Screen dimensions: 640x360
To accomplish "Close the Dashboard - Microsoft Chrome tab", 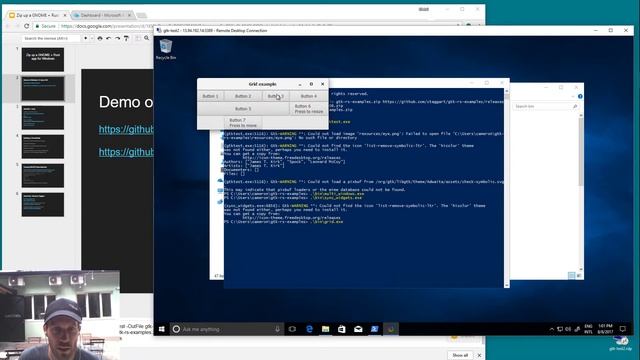I will click(x=129, y=15).
